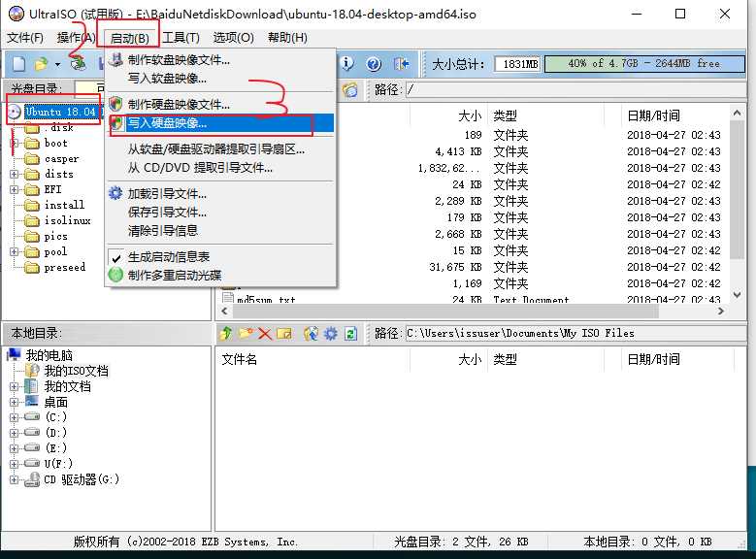
Task: Select the install folder in tree
Action: pos(64,205)
